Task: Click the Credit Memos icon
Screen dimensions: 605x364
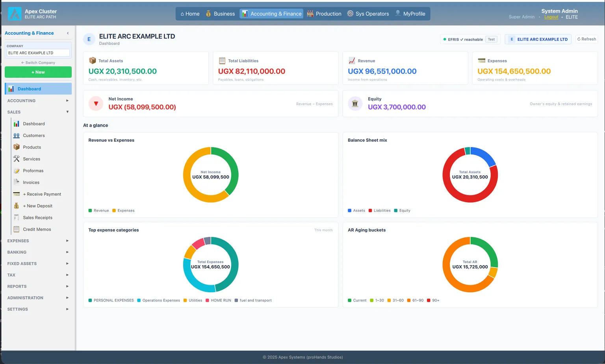Action: [x=17, y=229]
